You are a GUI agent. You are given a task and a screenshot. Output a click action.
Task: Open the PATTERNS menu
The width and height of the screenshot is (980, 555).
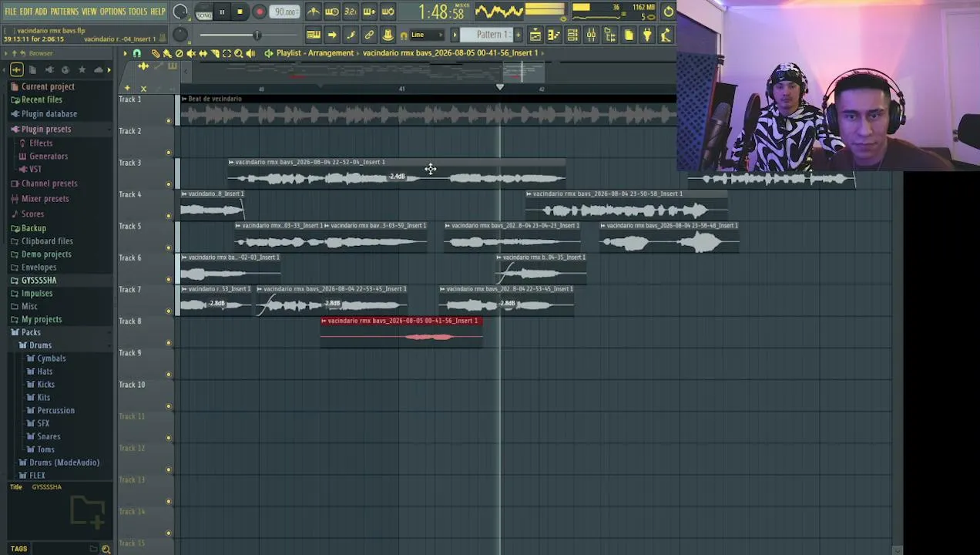click(64, 12)
